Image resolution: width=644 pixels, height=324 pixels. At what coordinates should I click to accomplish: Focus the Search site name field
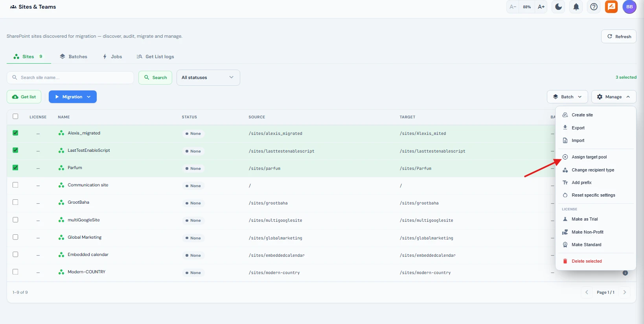(x=70, y=77)
